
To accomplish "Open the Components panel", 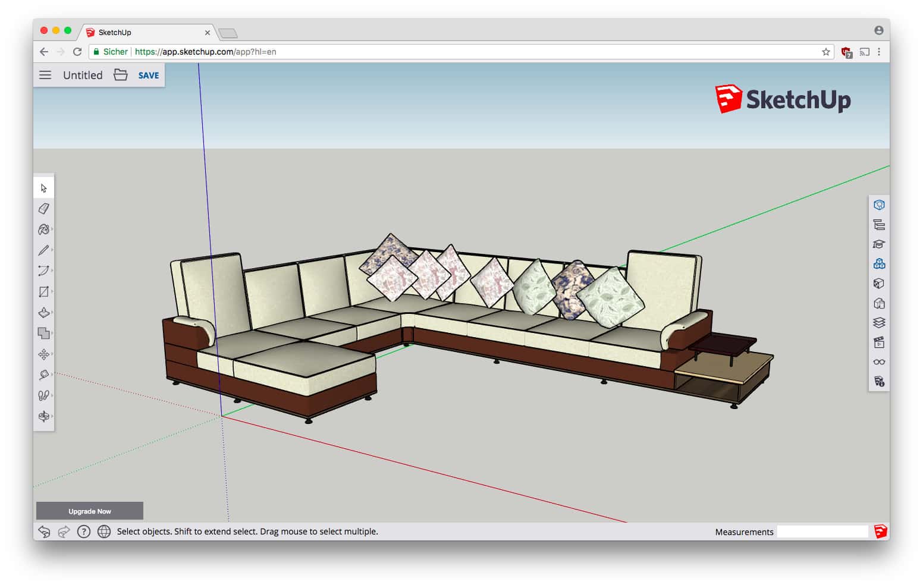I will pos(878,264).
